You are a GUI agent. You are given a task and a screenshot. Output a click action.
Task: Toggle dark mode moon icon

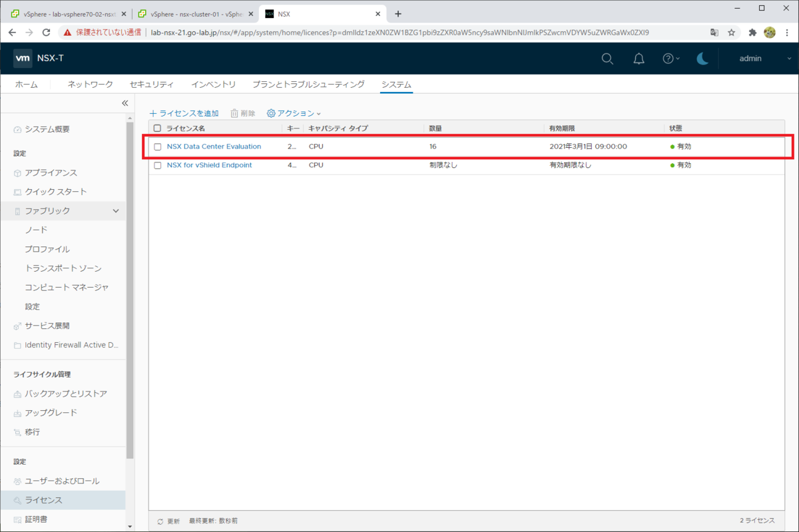point(702,59)
